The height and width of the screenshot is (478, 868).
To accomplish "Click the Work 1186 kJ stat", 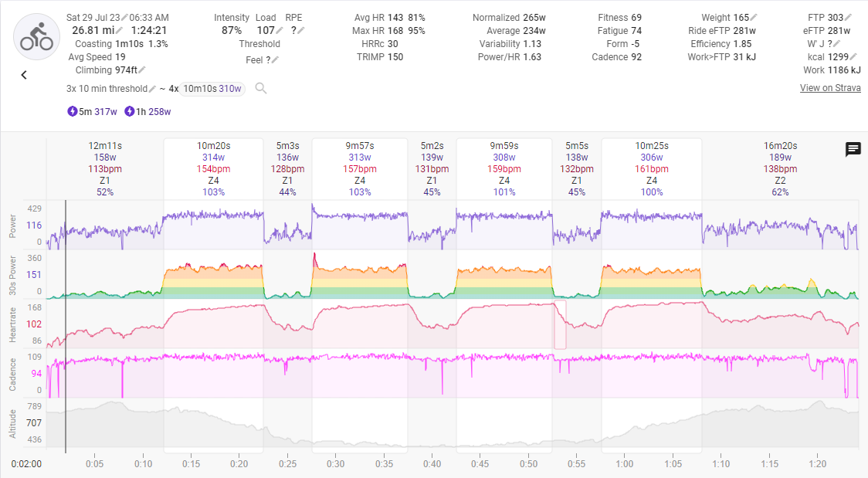I will pos(832,70).
